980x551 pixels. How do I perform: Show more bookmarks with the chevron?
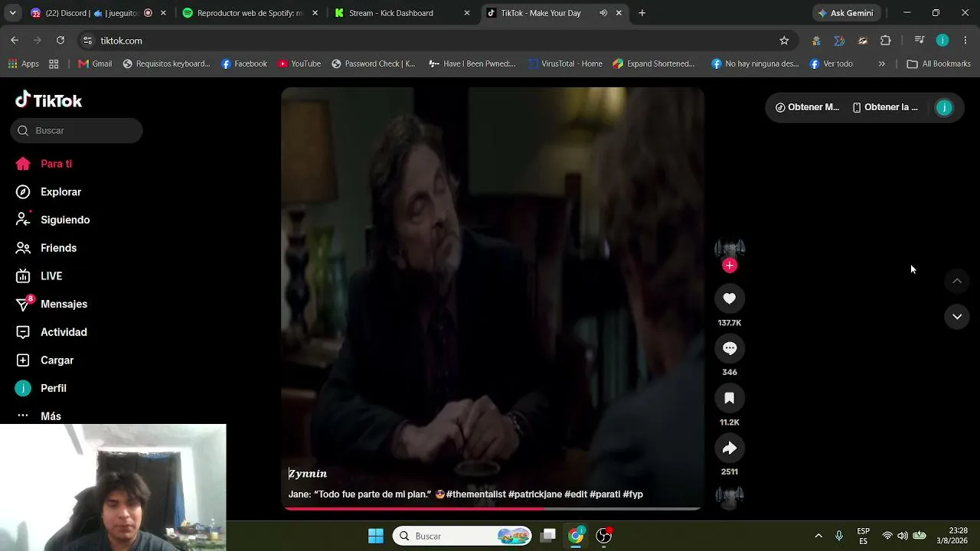[x=882, y=64]
